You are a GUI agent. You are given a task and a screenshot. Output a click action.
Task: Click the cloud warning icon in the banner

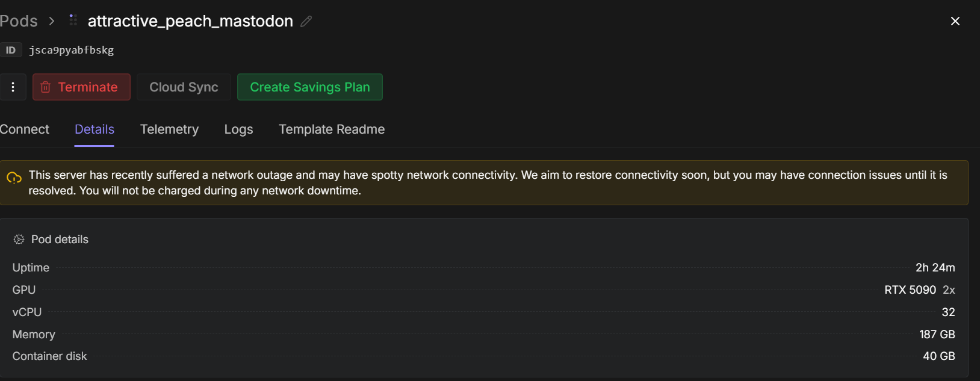pyautogui.click(x=14, y=178)
